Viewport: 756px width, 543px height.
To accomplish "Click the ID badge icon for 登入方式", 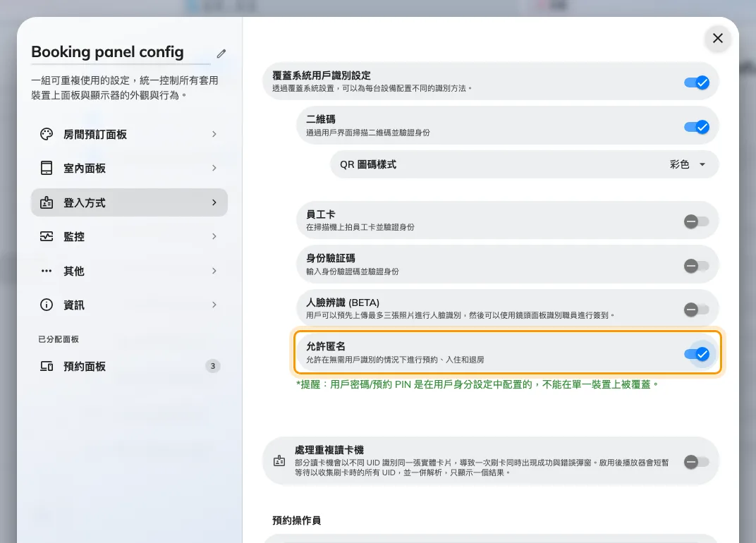I will coord(47,202).
